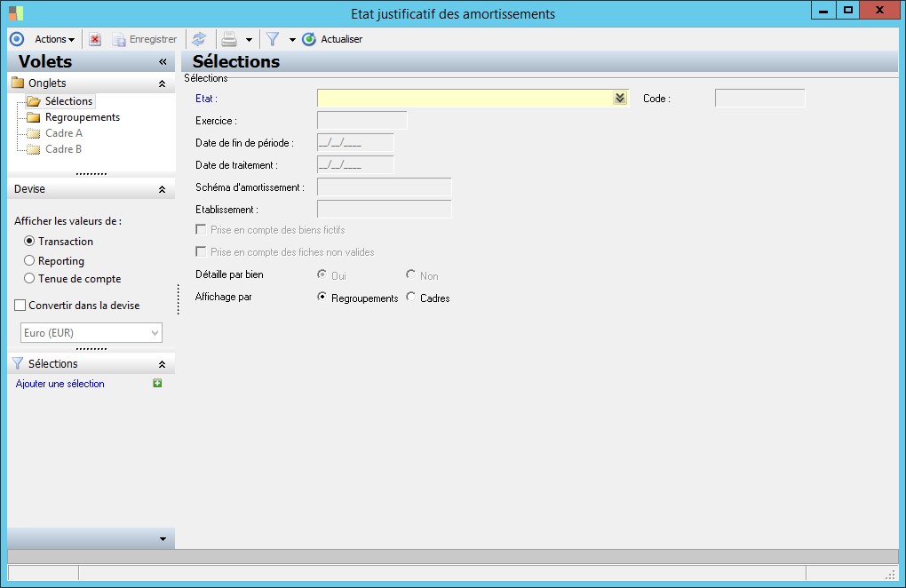The image size is (906, 588).
Task: Click the Enregistrer save icon
Action: (x=118, y=39)
